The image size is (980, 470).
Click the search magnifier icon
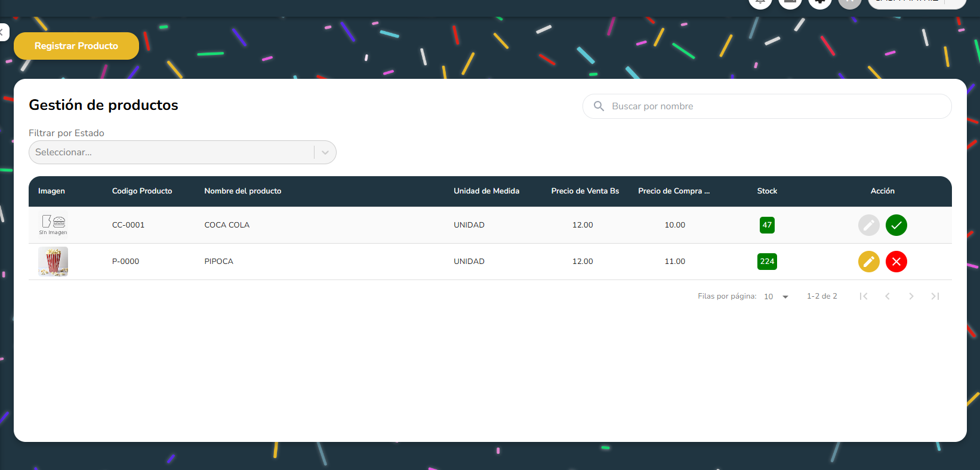599,106
